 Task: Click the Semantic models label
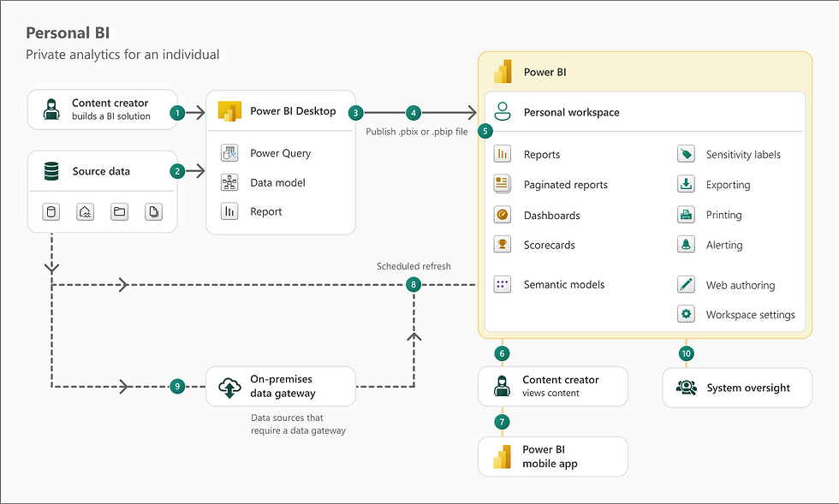(x=564, y=285)
